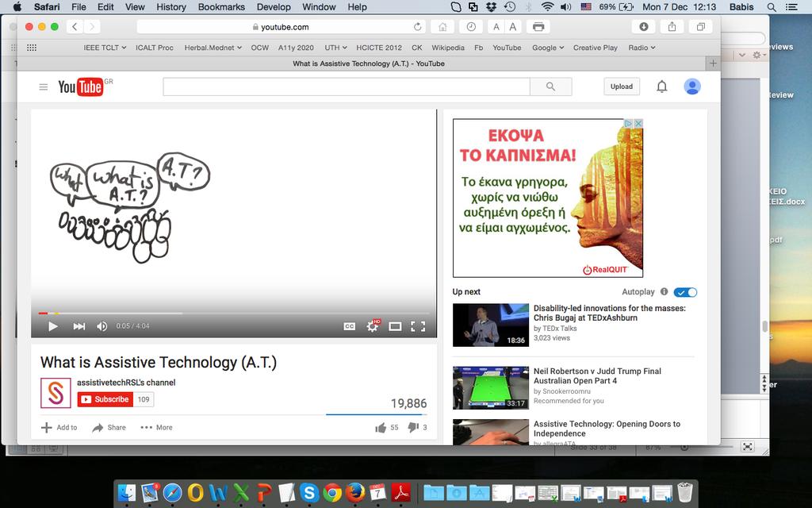Open the ICALT Proc bookmark
This screenshot has width=812, height=508.
coord(155,48)
